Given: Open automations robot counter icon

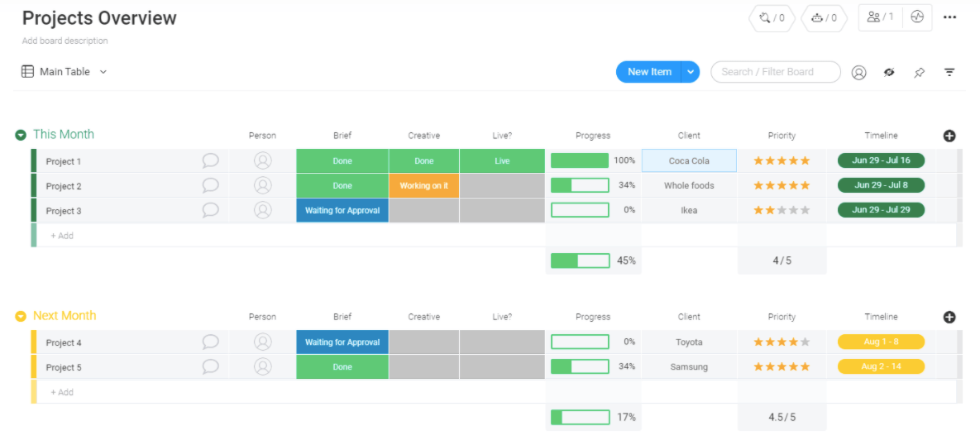Looking at the screenshot, I should click(x=824, y=18).
